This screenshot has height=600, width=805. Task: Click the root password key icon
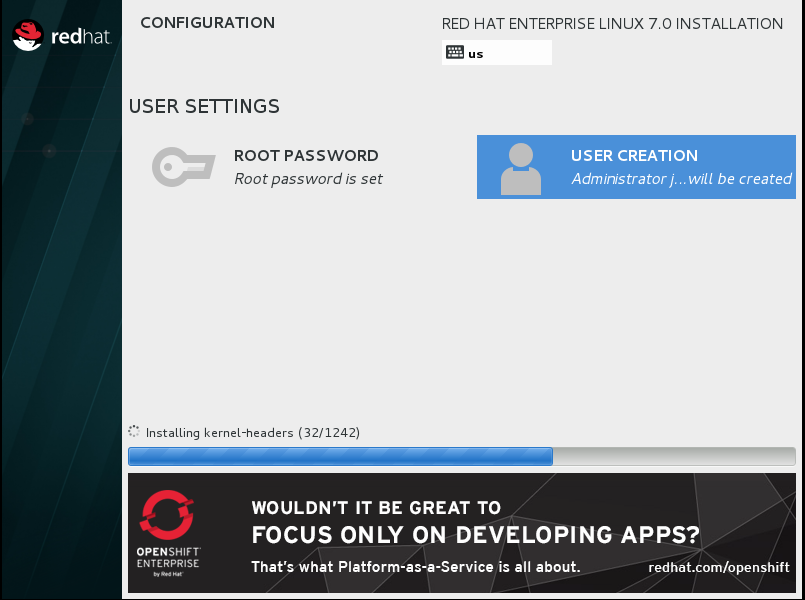pyautogui.click(x=183, y=167)
